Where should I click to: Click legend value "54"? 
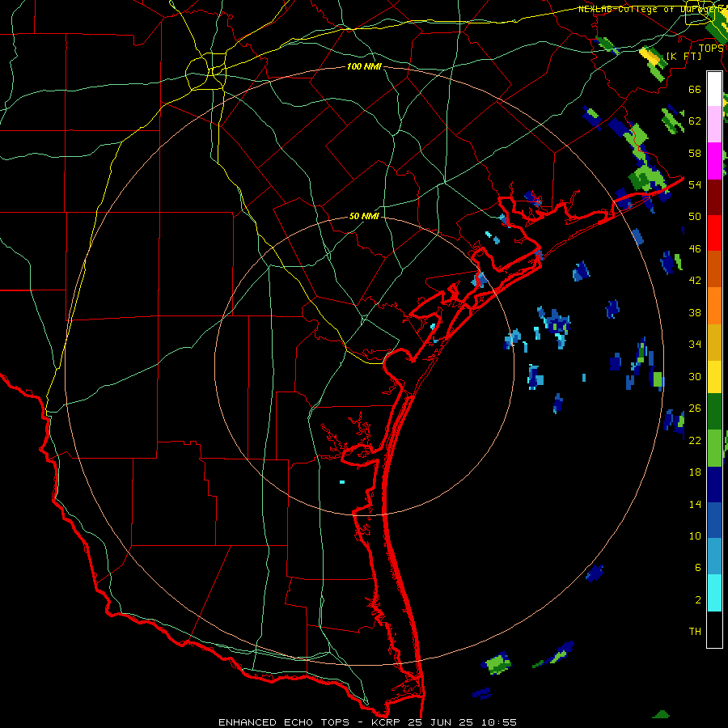click(x=695, y=184)
